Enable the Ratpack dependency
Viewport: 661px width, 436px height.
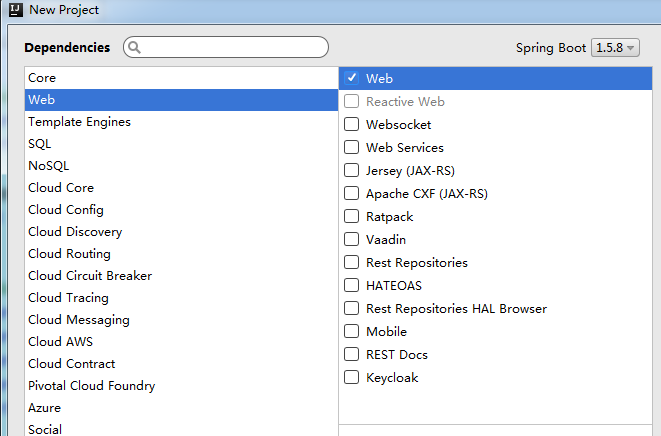coord(351,216)
